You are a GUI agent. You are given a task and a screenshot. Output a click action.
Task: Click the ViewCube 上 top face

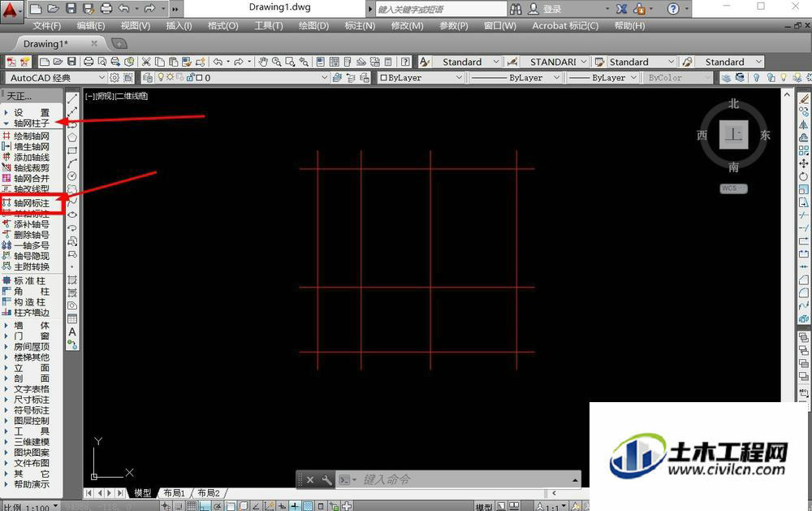coord(733,135)
